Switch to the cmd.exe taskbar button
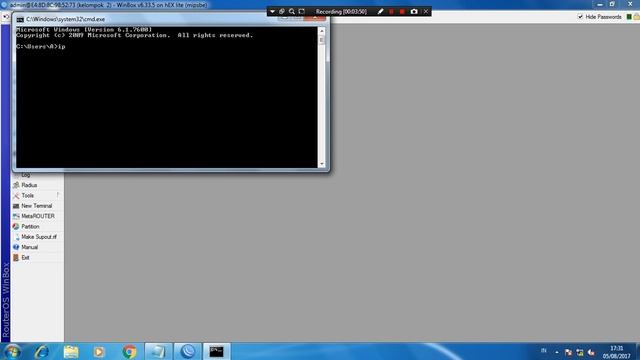The width and height of the screenshot is (640, 360). 217,351
